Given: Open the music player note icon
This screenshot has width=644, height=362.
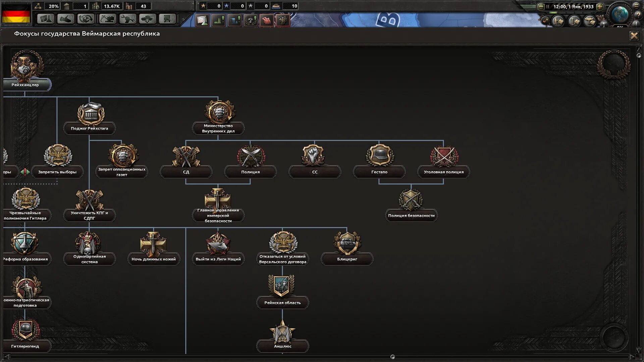Looking at the screenshot, I should point(545,21).
